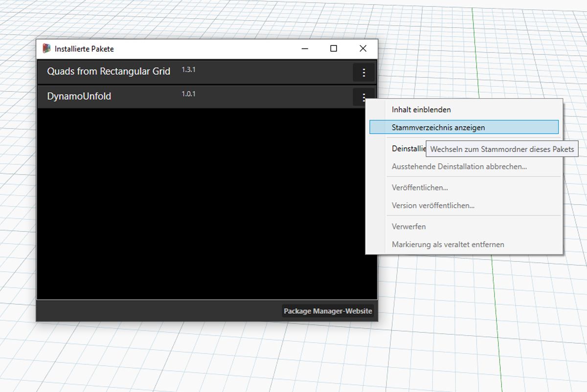
Task: Select 'Inhalt einblenden' from the context menu
Action: point(421,109)
